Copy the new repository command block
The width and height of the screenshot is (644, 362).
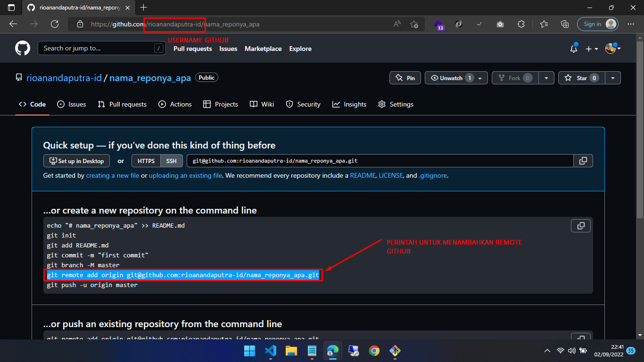click(581, 226)
